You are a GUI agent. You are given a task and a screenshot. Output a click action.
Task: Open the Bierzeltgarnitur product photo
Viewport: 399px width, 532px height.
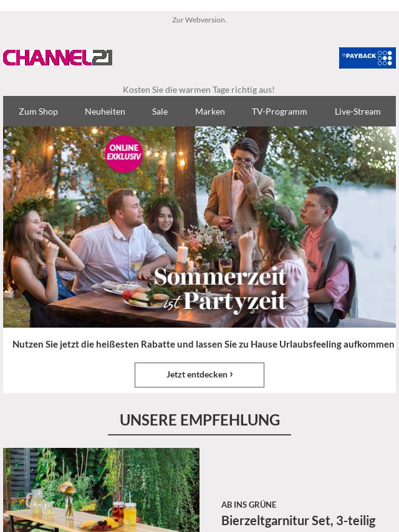[x=101, y=490]
